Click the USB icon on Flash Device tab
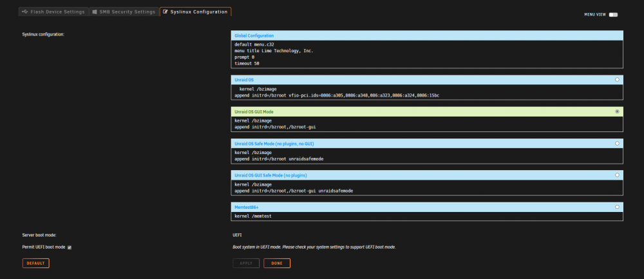644x279 pixels. (26, 12)
